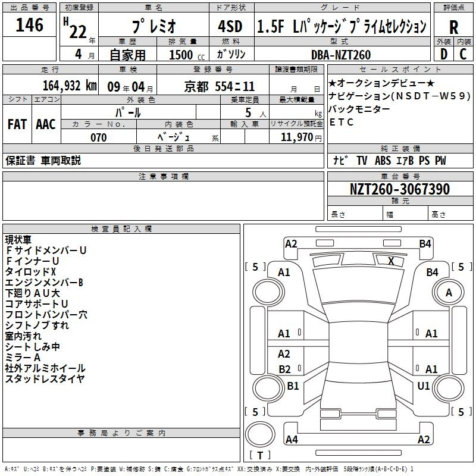
Task: Select the 車台番号 header
Action: [x=400, y=176]
